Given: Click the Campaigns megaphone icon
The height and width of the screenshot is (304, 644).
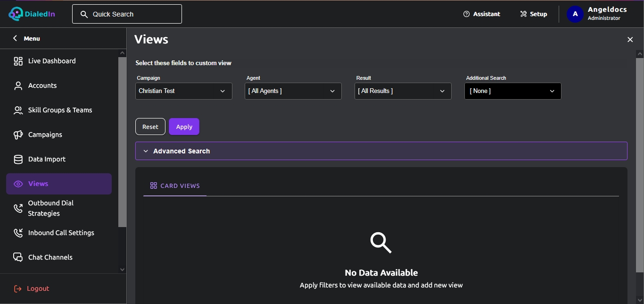Looking at the screenshot, I should (x=18, y=135).
